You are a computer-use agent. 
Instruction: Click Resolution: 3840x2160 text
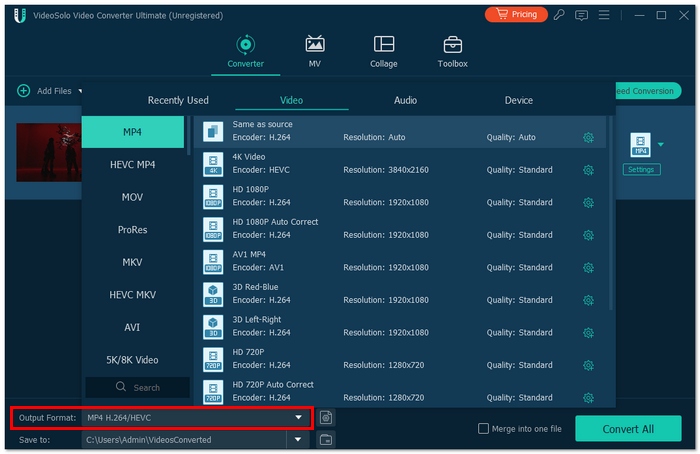pyautogui.click(x=386, y=170)
